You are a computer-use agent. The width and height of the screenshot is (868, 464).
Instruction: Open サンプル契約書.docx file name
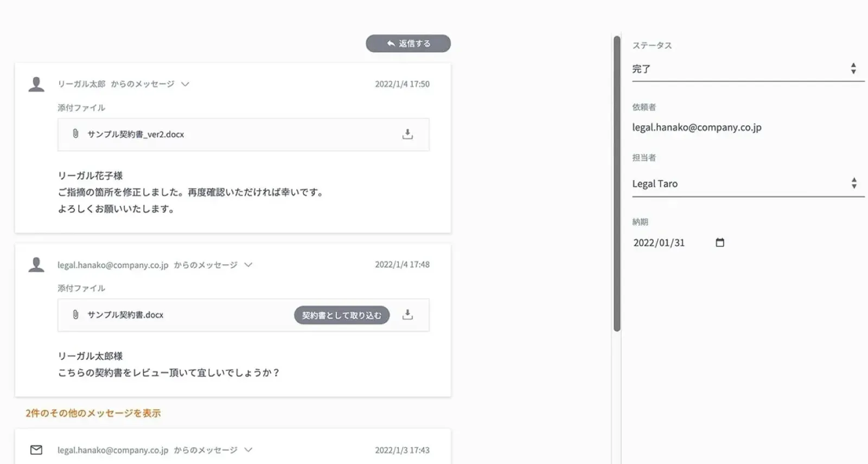[125, 315]
